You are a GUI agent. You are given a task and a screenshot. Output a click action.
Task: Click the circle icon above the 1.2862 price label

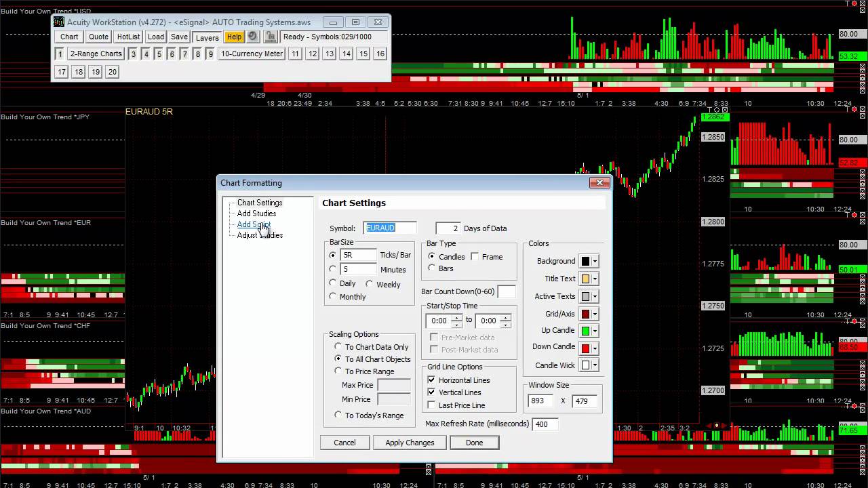[717, 110]
